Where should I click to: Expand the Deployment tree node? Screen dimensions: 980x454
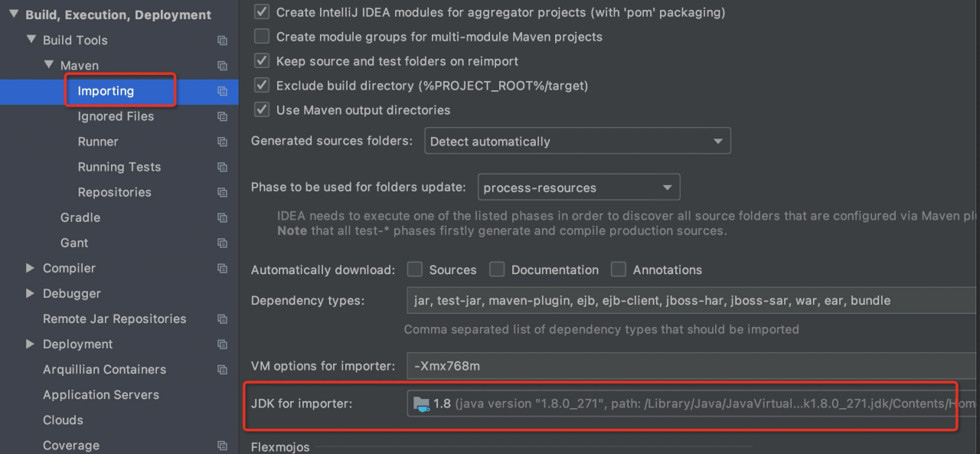(30, 344)
